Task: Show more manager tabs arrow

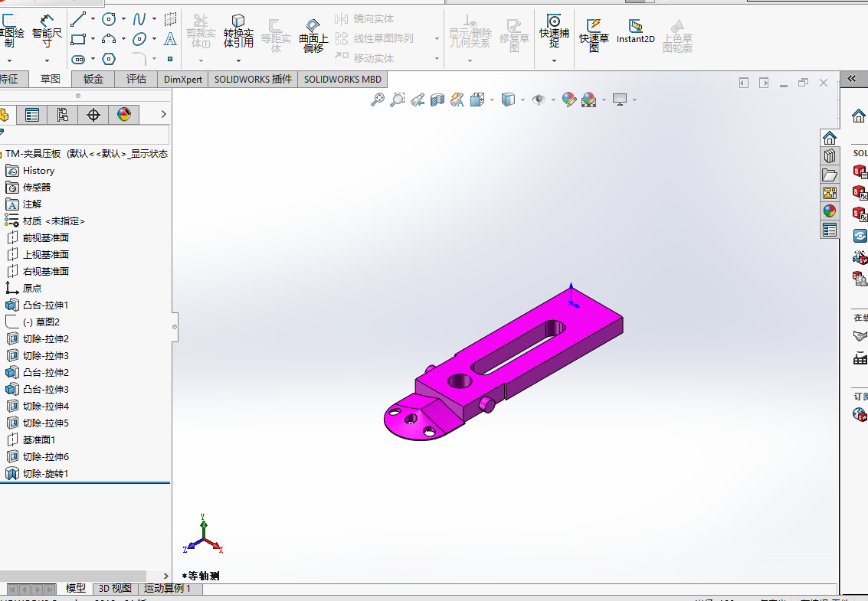Action: tap(163, 114)
